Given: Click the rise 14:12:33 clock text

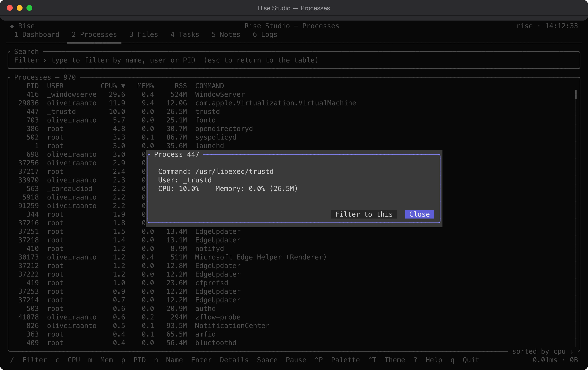Looking at the screenshot, I should [x=547, y=26].
